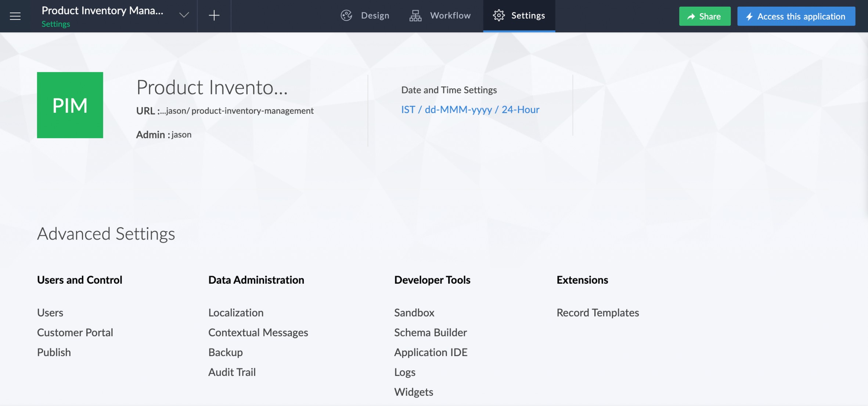
Task: Open IST date and time settings link
Action: point(470,109)
